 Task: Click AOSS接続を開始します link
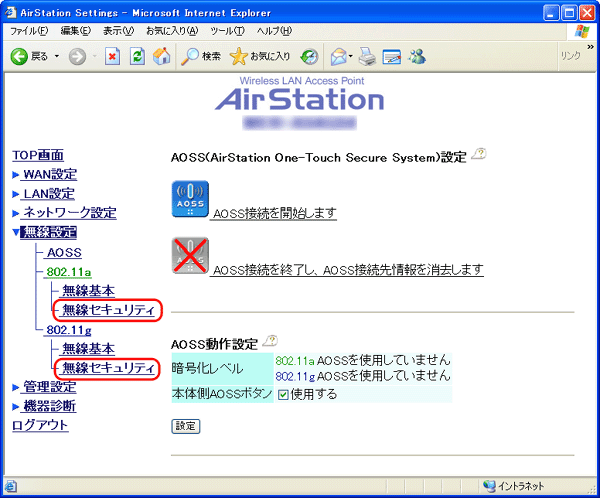(274, 213)
